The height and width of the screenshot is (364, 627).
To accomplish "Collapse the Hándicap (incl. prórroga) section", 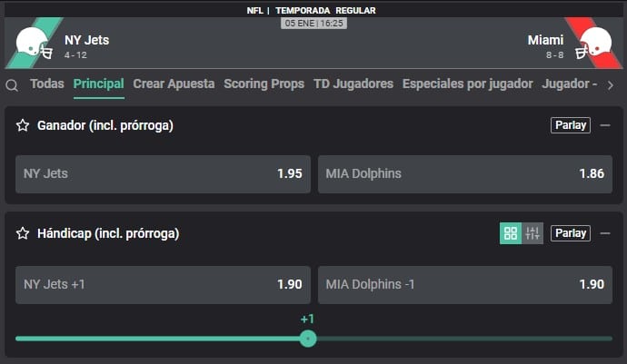I will coord(605,233).
